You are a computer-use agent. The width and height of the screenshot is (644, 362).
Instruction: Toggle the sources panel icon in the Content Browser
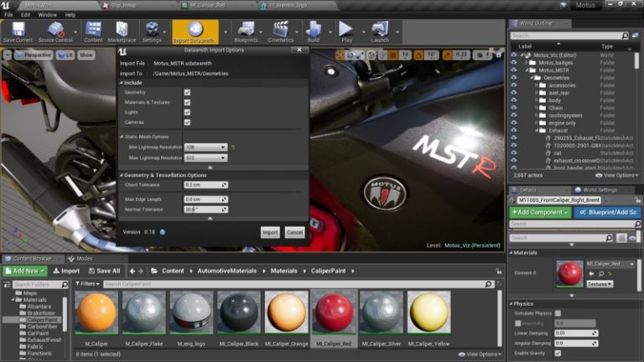point(7,284)
